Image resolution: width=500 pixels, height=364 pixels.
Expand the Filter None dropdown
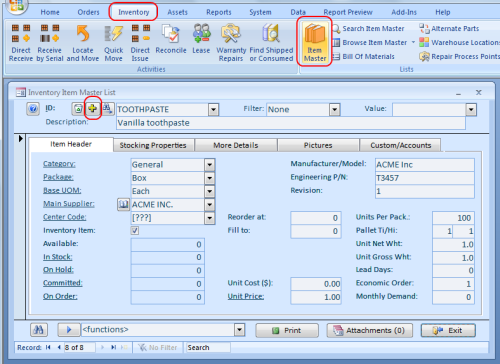pyautogui.click(x=334, y=109)
